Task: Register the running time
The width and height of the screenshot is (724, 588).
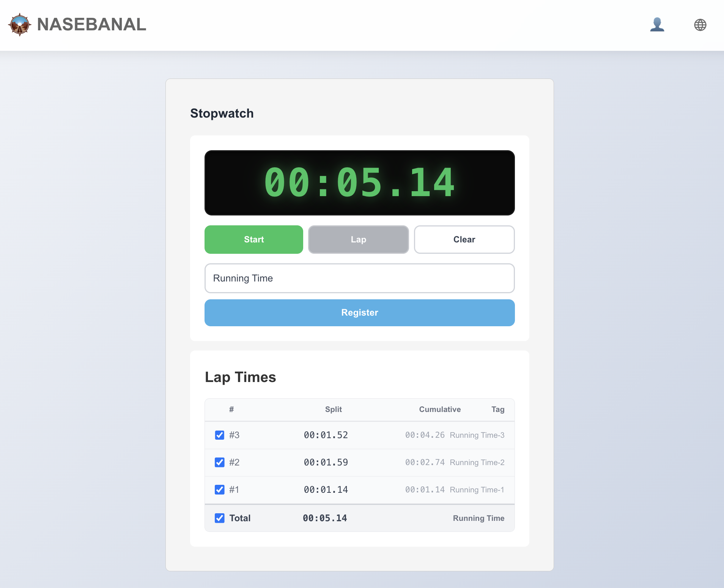Action: point(359,313)
